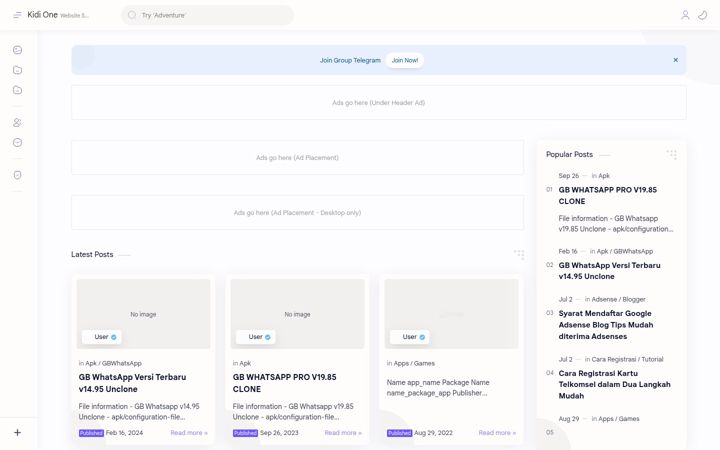Click the Join Now! button
This screenshot has height=450, width=720.
[405, 60]
